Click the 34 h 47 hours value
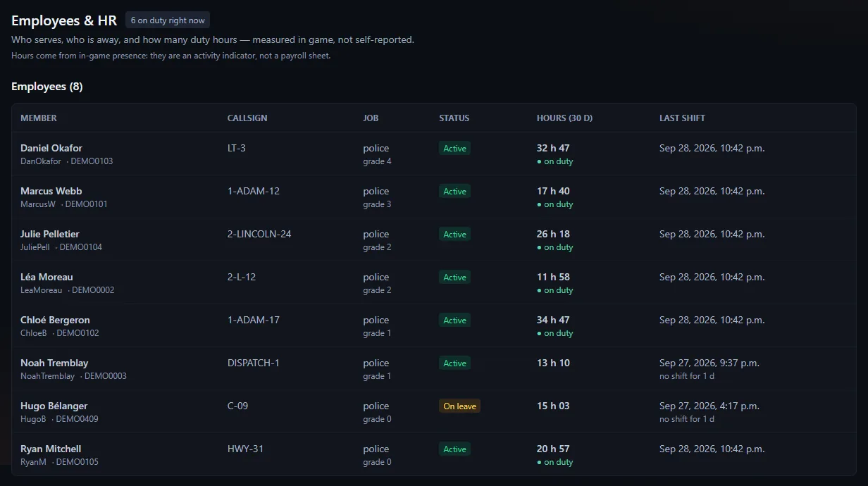Screen dimensions: 868x486 point(553,320)
